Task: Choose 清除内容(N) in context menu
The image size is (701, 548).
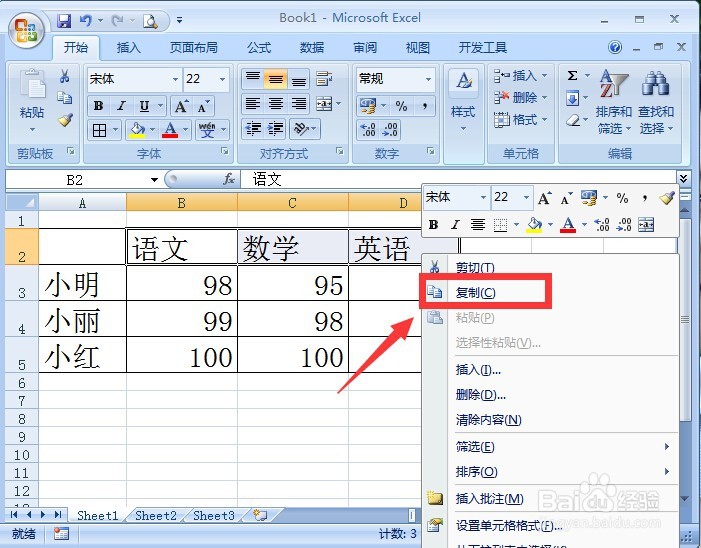Action: point(550,420)
